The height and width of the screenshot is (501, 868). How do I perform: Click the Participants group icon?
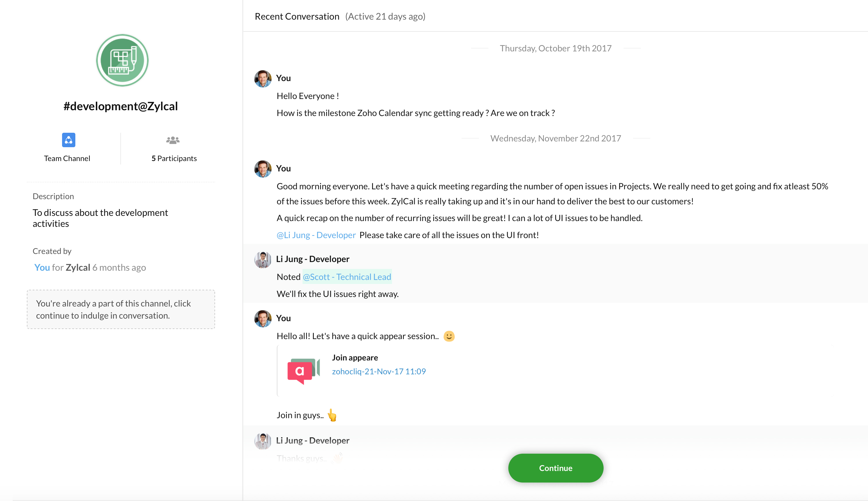click(173, 140)
